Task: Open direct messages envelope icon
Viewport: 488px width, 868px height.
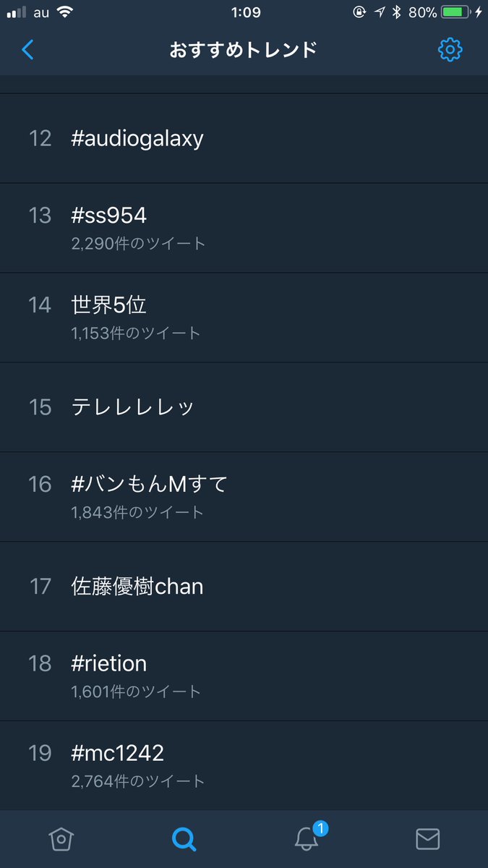Action: 428,839
